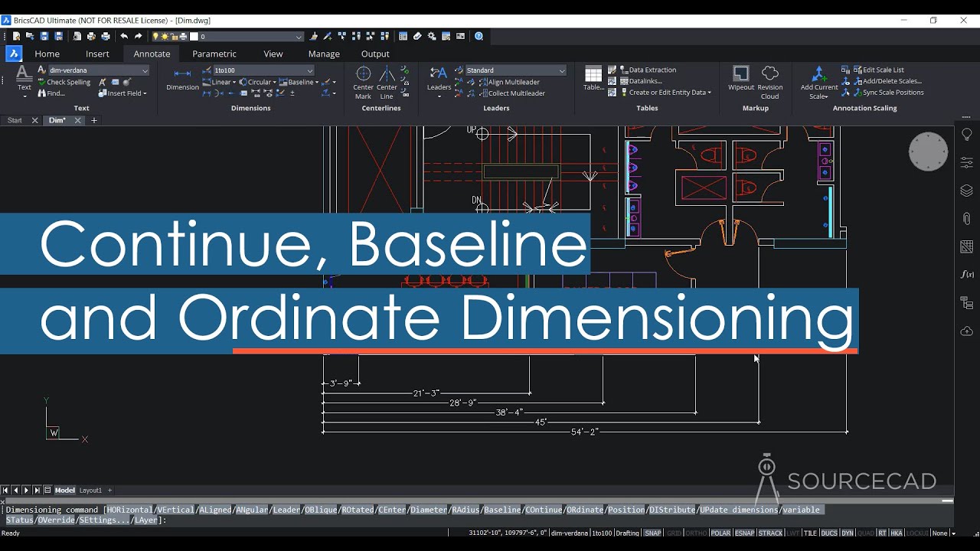This screenshot has width=980, height=551.
Task: Click the red layer color swatch in toolbar
Action: 195,36
